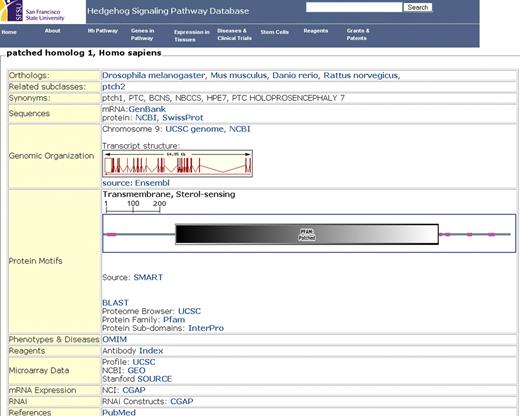520x416 pixels.
Task: Click the Phenotypes & Diseases label
Action: coord(54,339)
